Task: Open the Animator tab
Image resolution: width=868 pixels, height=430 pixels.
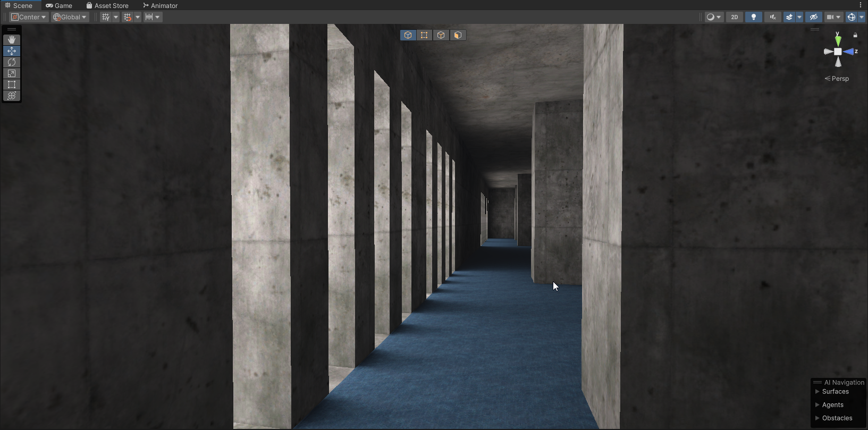Action: [160, 5]
